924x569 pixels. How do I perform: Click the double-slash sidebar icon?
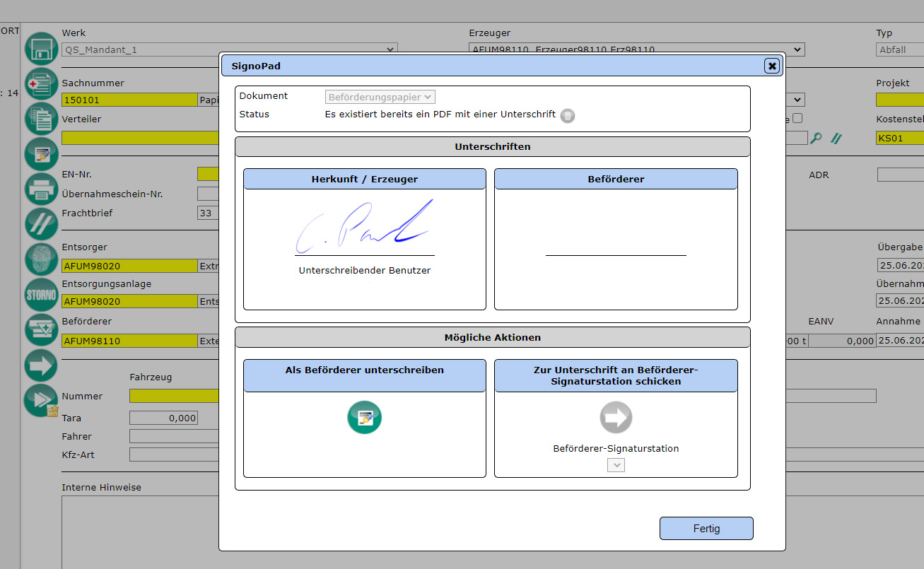coord(41,223)
